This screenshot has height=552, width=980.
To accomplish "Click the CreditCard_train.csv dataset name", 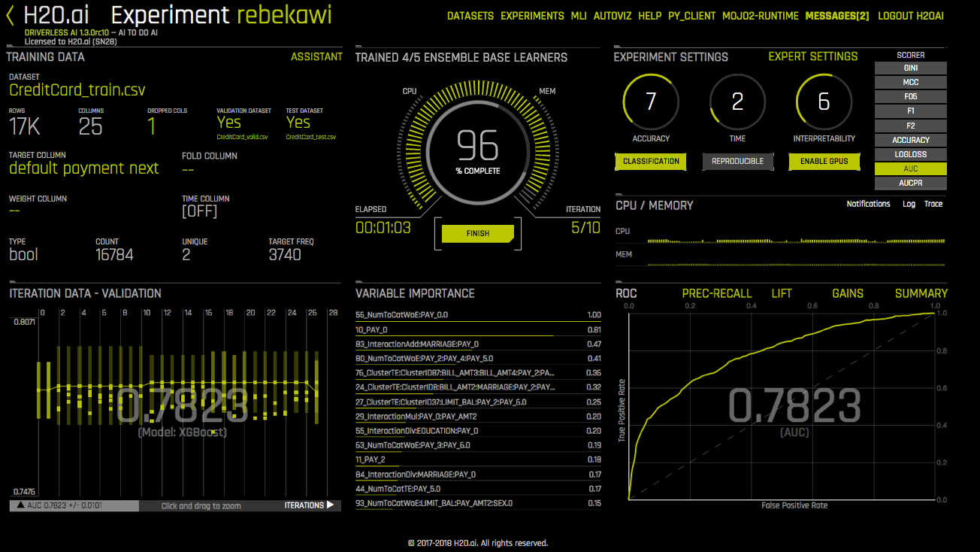I will coord(77,90).
